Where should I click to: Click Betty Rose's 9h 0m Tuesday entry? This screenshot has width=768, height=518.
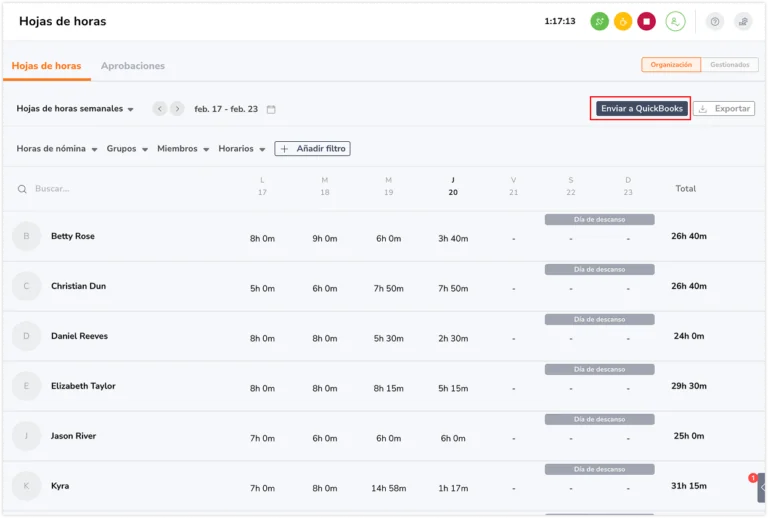pyautogui.click(x=325, y=238)
